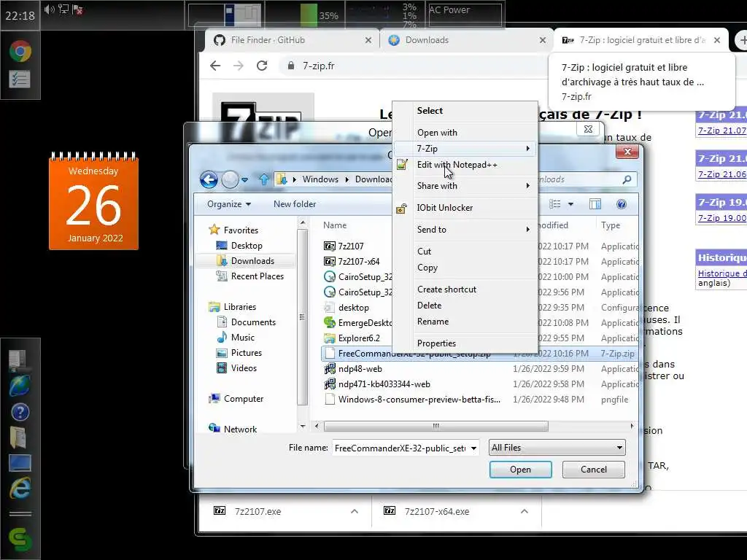Click the horizontal scrollbar in file list

[436, 426]
